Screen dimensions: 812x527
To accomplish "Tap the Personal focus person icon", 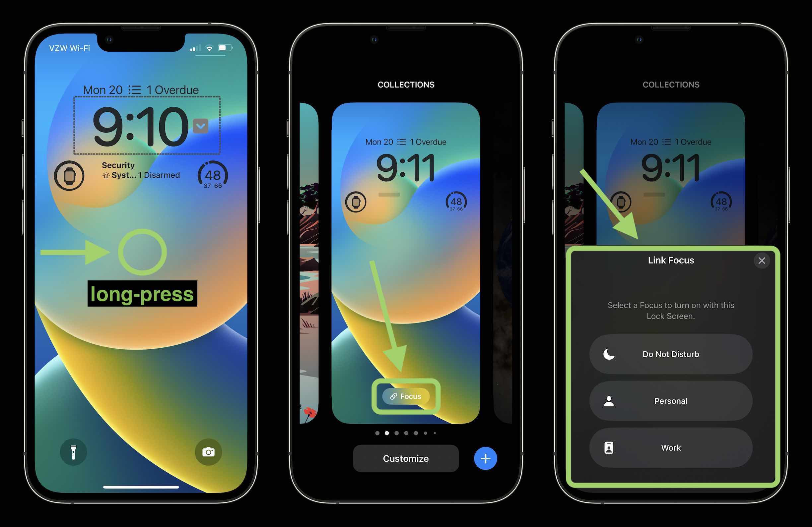I will click(608, 400).
